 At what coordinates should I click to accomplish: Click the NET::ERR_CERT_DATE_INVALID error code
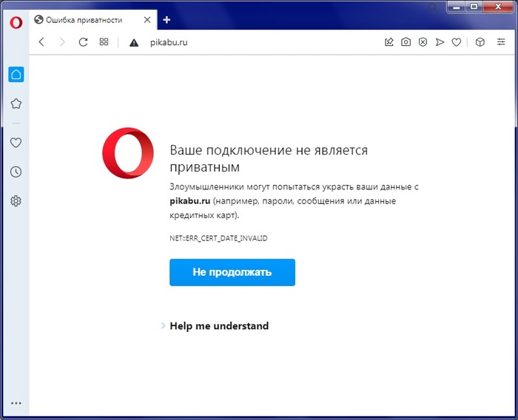click(219, 238)
